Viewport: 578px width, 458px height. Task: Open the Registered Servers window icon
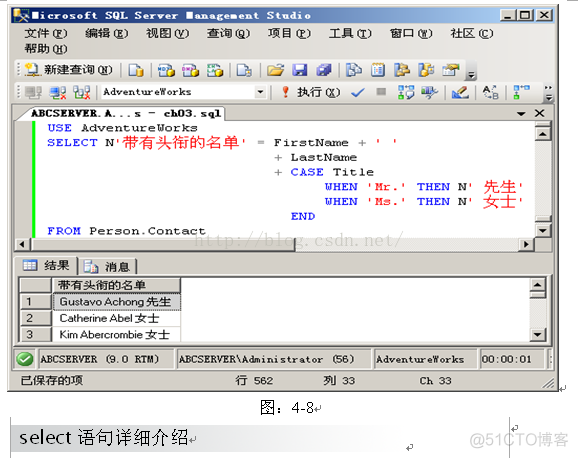pyautogui.click(x=354, y=70)
